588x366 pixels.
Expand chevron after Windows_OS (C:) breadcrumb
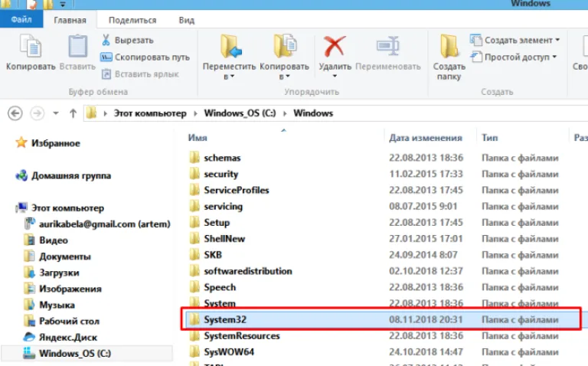click(285, 113)
